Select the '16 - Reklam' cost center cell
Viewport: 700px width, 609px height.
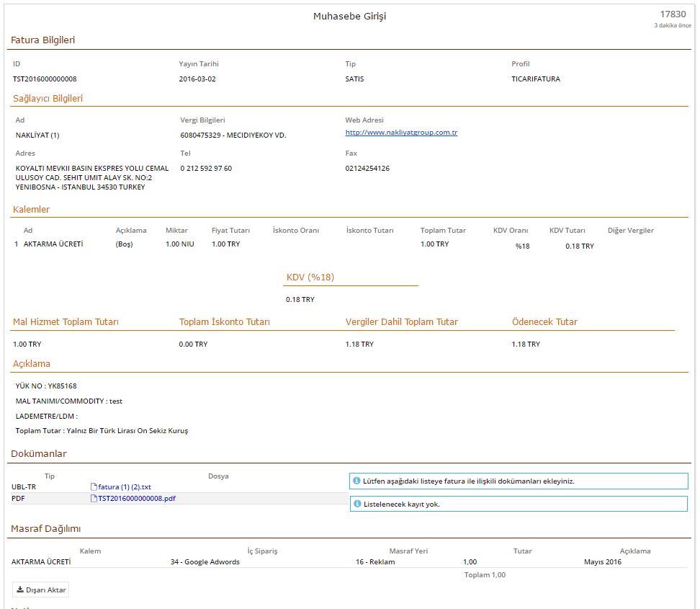click(375, 562)
